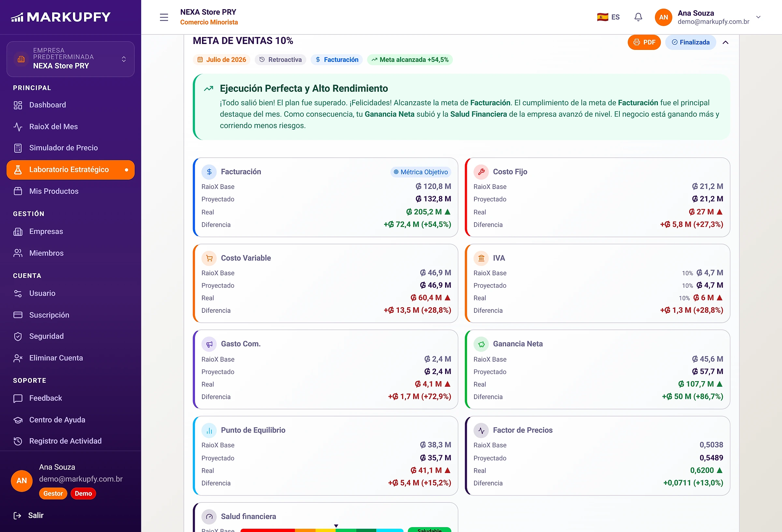
Task: Open Seguridad settings
Action: [70, 336]
